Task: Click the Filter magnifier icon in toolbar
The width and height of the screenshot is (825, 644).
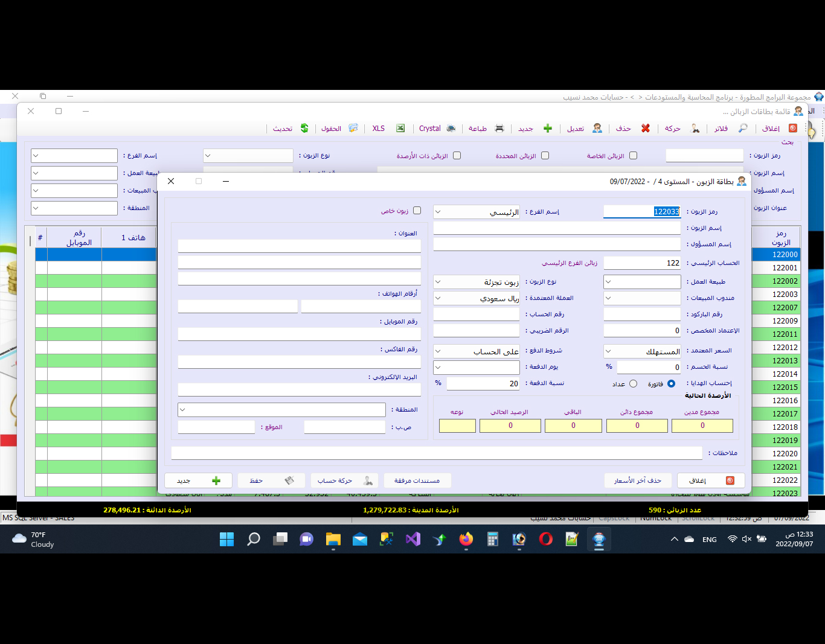Action: [x=743, y=129]
